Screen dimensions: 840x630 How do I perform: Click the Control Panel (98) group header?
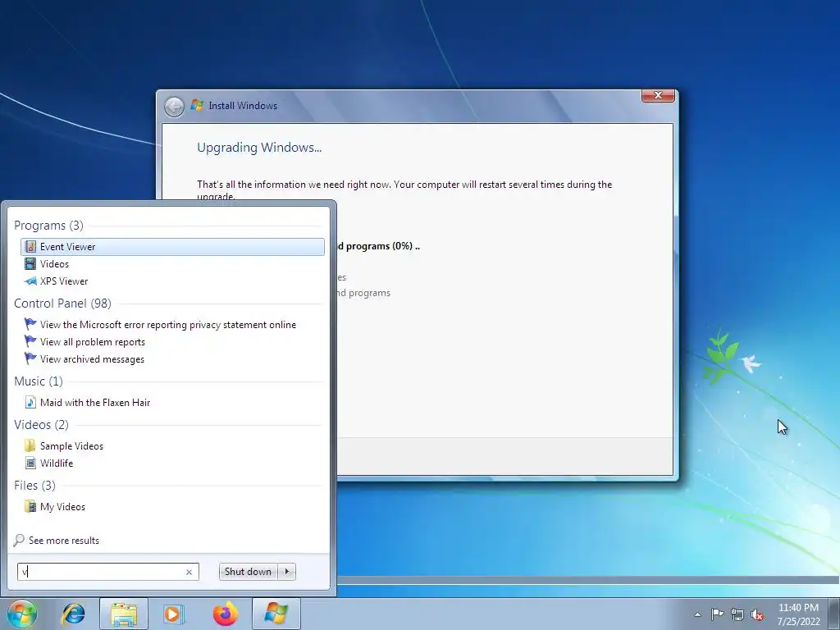coord(62,304)
